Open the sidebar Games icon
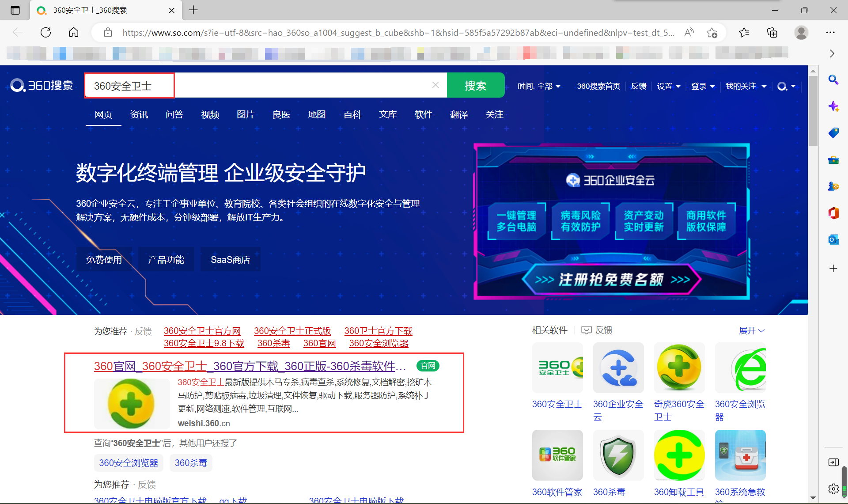This screenshot has height=504, width=848. tap(833, 186)
